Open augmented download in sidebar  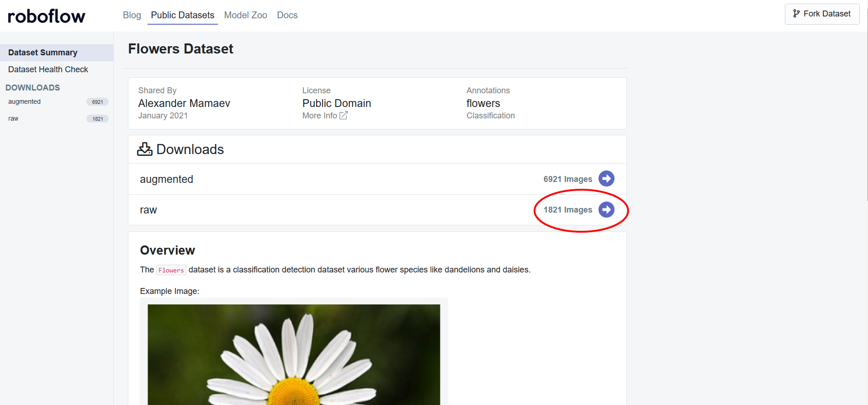click(24, 101)
